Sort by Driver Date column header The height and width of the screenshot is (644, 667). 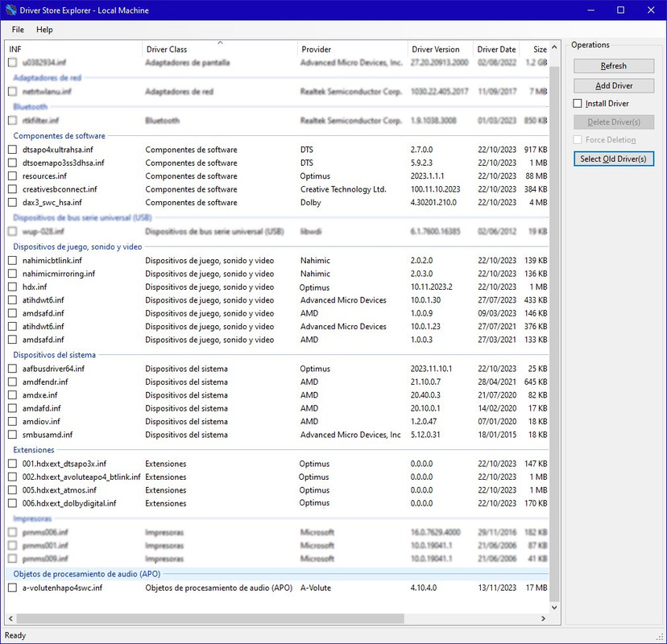pyautogui.click(x=496, y=49)
